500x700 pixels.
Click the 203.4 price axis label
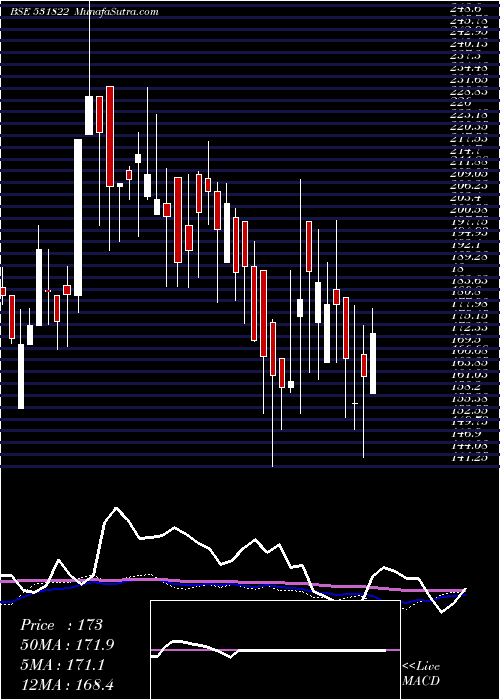pos(466,198)
